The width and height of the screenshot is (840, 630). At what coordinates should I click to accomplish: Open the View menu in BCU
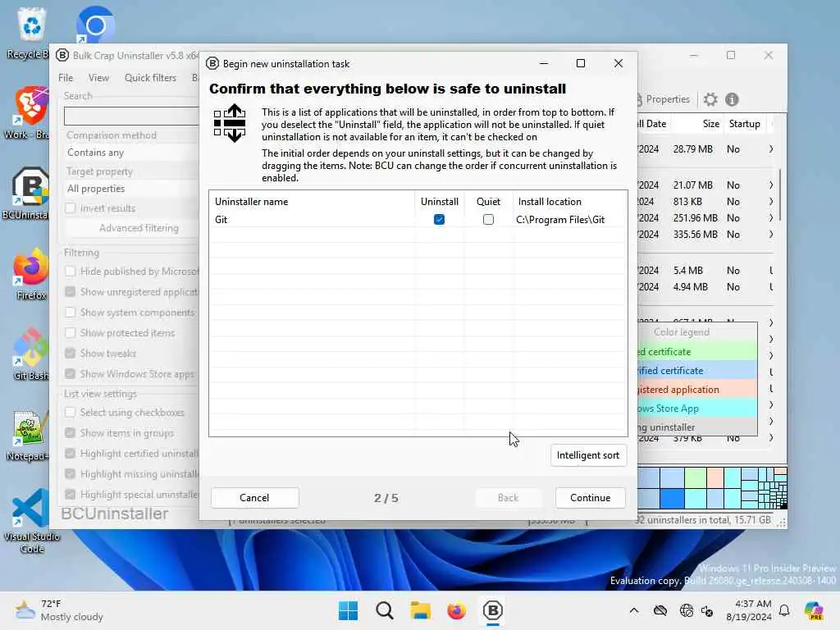point(98,78)
